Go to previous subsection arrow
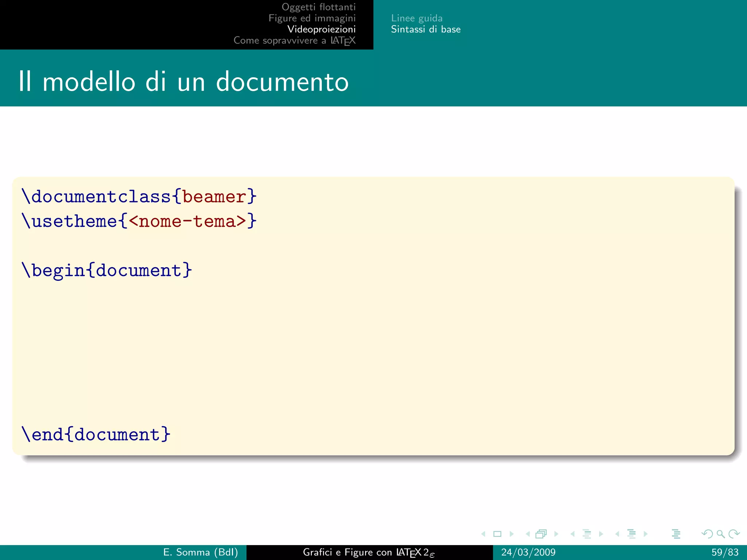The image size is (747, 560). 573,534
